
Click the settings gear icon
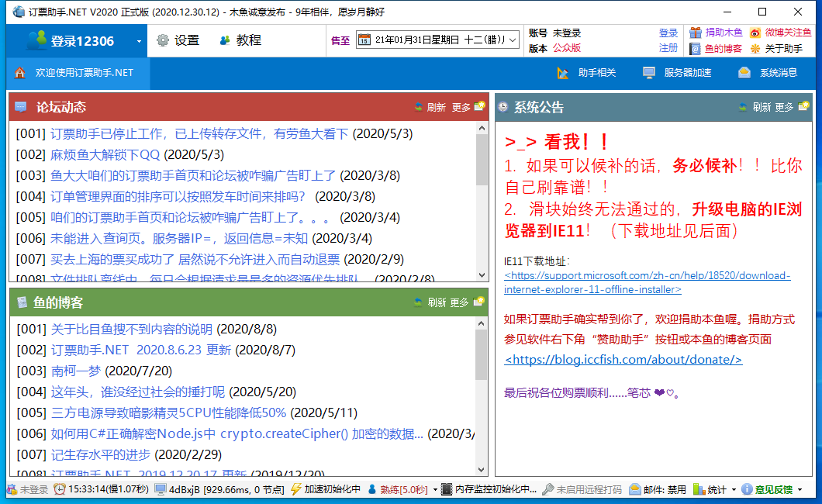click(163, 40)
